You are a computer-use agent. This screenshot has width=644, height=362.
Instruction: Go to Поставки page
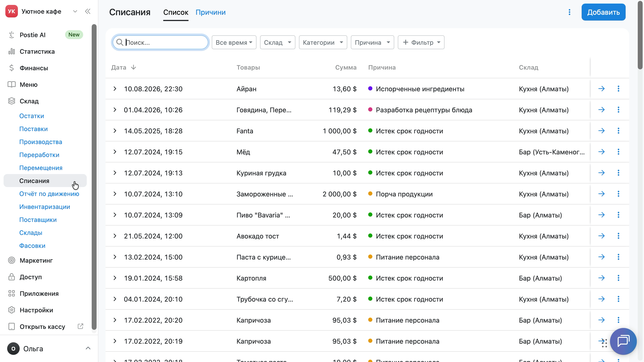point(34,129)
